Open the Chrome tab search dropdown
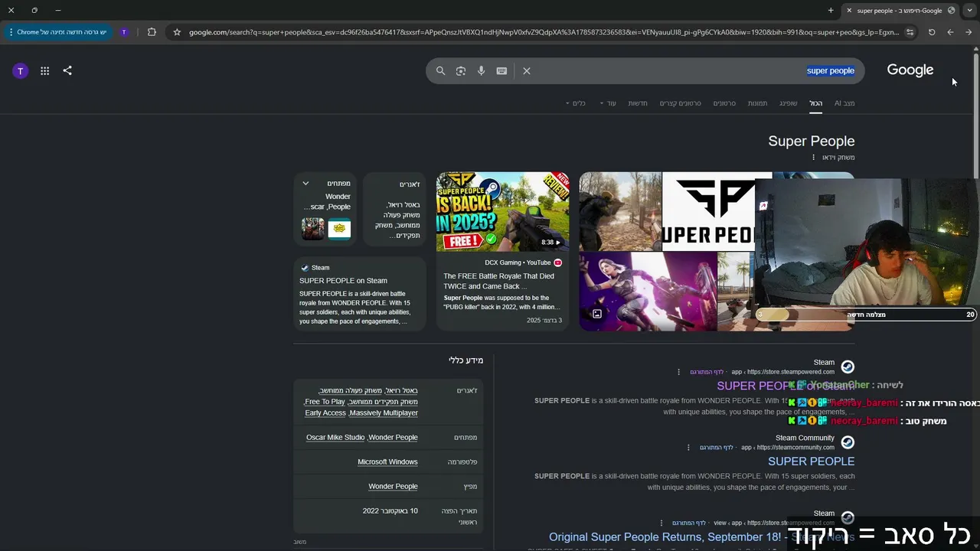 pos(969,11)
